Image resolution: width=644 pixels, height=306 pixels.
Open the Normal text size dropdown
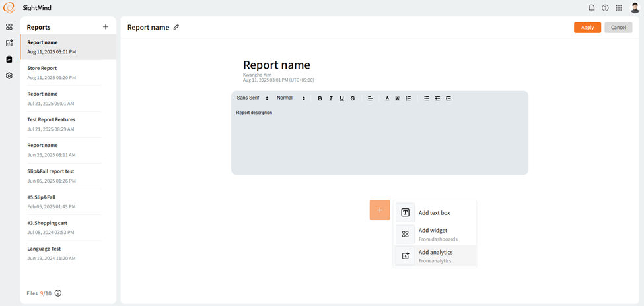point(291,98)
